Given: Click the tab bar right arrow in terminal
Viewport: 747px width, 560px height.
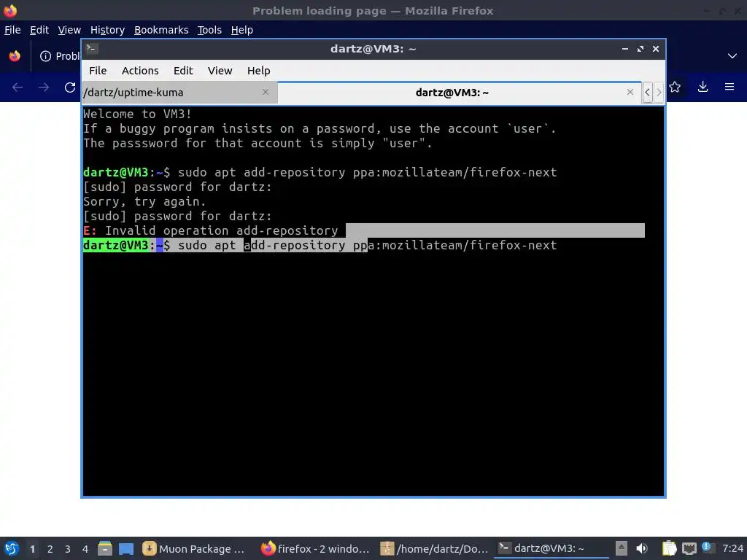Looking at the screenshot, I should tap(659, 93).
